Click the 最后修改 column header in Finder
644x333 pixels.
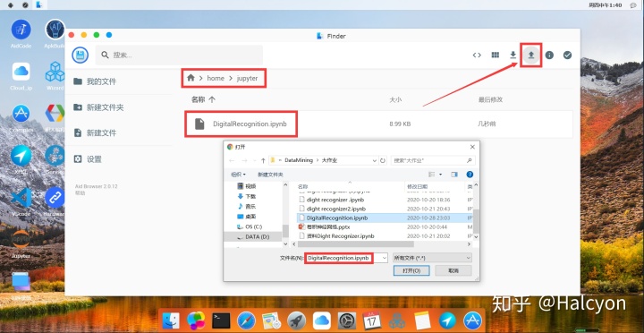pyautogui.click(x=490, y=99)
